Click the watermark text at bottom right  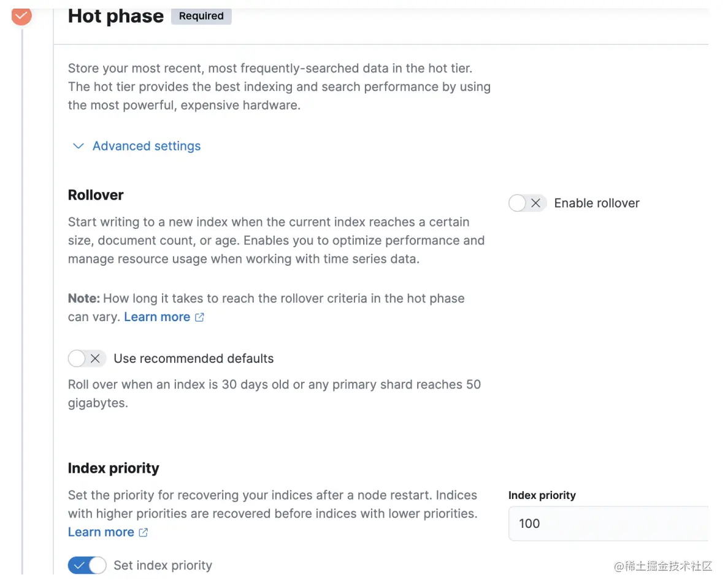[663, 566]
